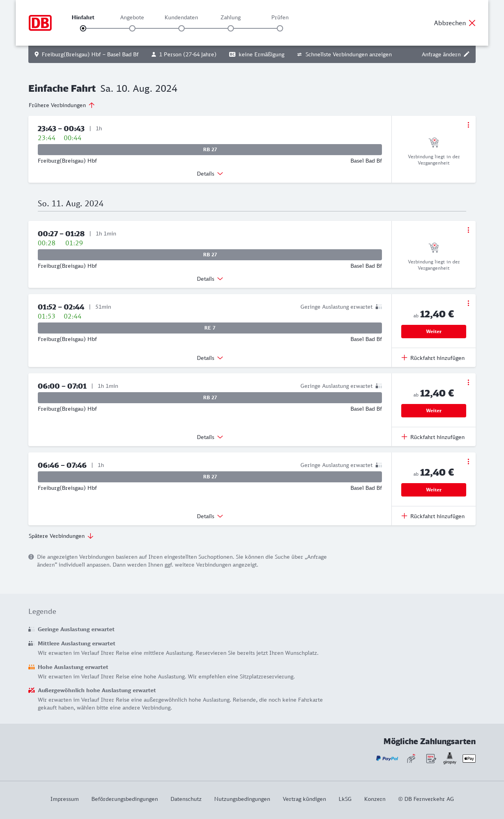Click the Apple Pay icon
The width and height of the screenshot is (504, 819).
coord(469,758)
